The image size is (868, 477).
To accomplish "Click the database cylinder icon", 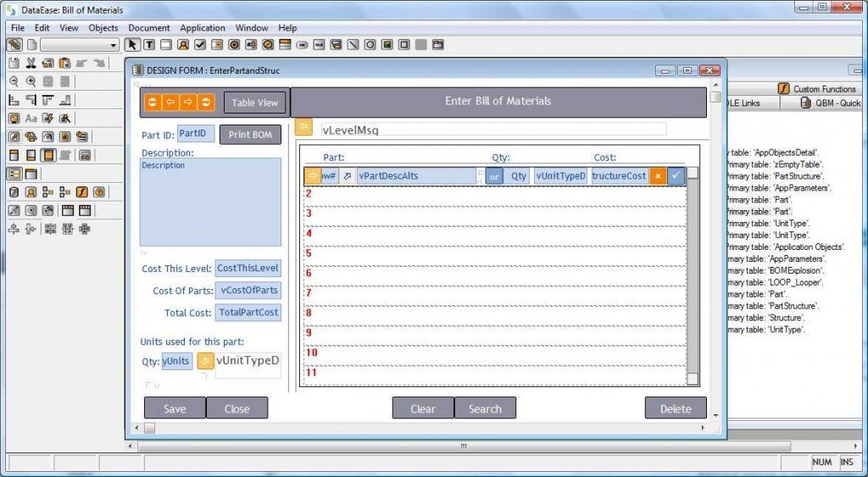I will [14, 192].
